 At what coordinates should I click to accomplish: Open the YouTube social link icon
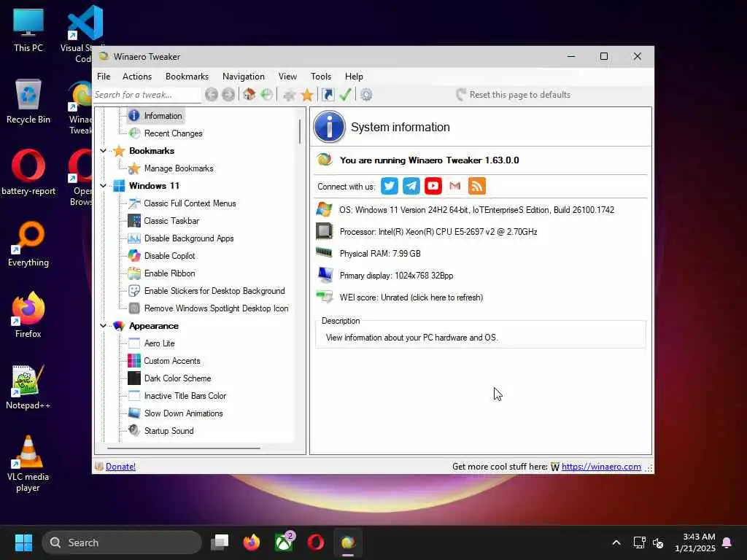click(x=433, y=186)
